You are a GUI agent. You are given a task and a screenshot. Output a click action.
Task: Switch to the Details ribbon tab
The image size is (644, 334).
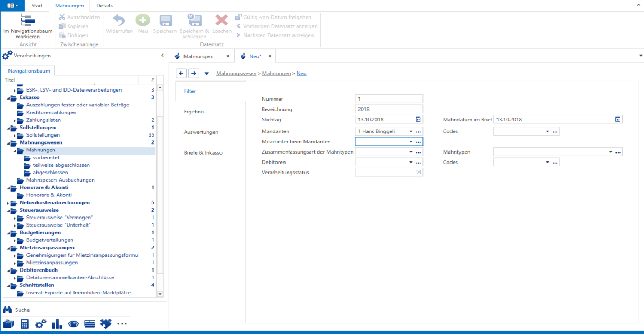tap(104, 5)
